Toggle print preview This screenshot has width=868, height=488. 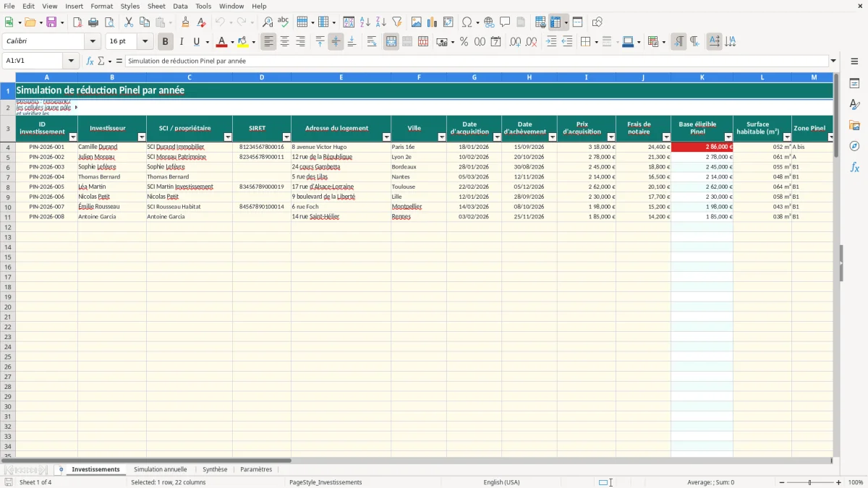coord(109,22)
